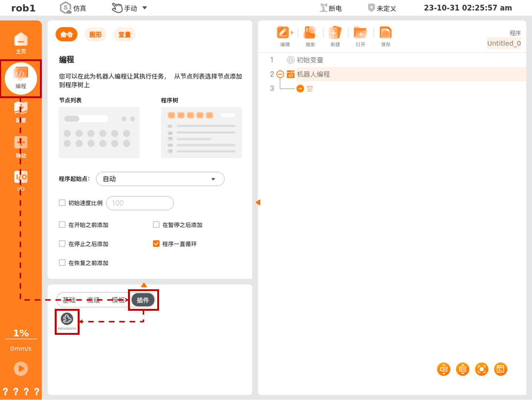Uncheck the 程序一直循环 checkbox
532x400 pixels.
click(x=156, y=244)
